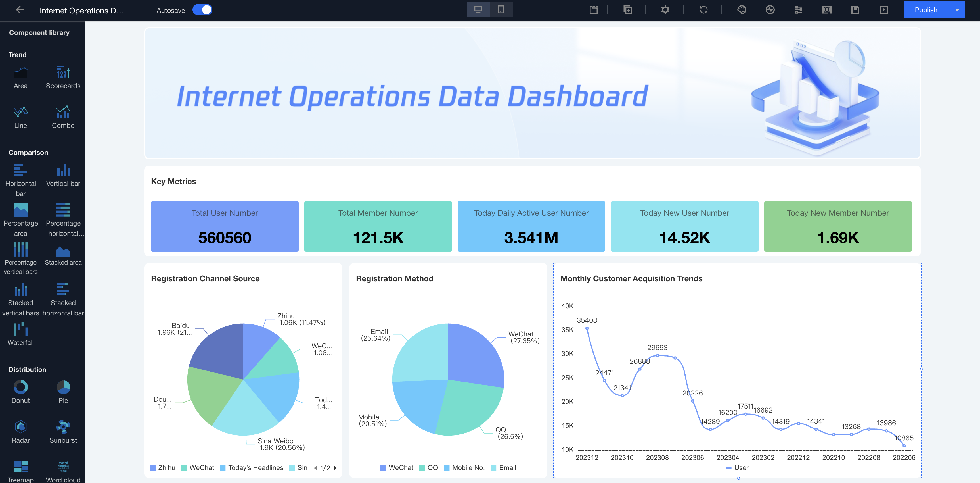This screenshot has height=483, width=980.
Task: Open the variables (x) icon
Action: 827,10
